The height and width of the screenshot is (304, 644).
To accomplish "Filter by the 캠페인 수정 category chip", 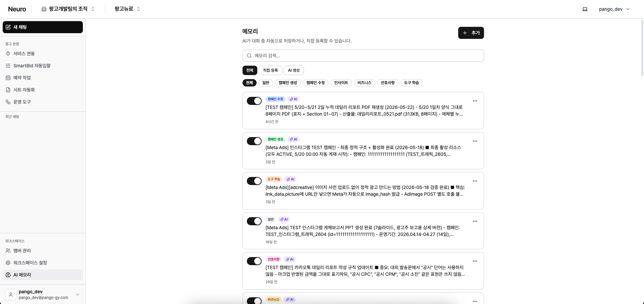I will (x=316, y=83).
